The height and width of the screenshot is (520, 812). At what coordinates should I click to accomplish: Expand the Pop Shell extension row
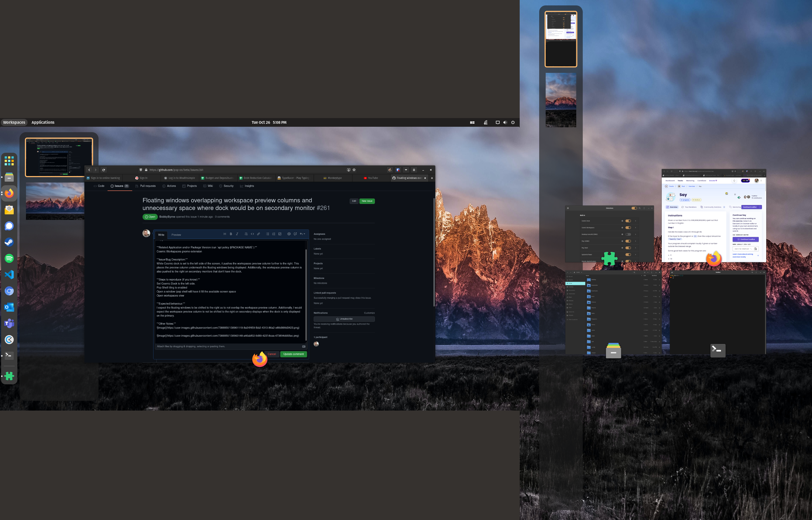[x=636, y=248]
